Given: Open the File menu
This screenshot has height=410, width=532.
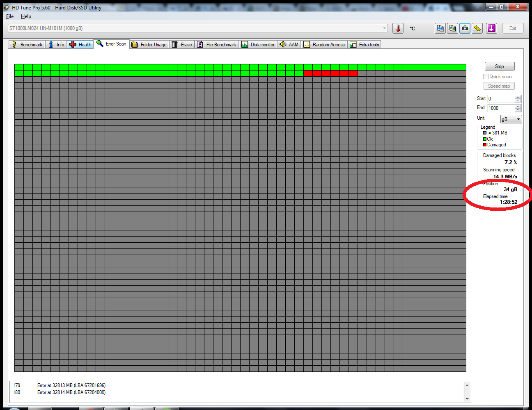Looking at the screenshot, I should click(x=10, y=16).
